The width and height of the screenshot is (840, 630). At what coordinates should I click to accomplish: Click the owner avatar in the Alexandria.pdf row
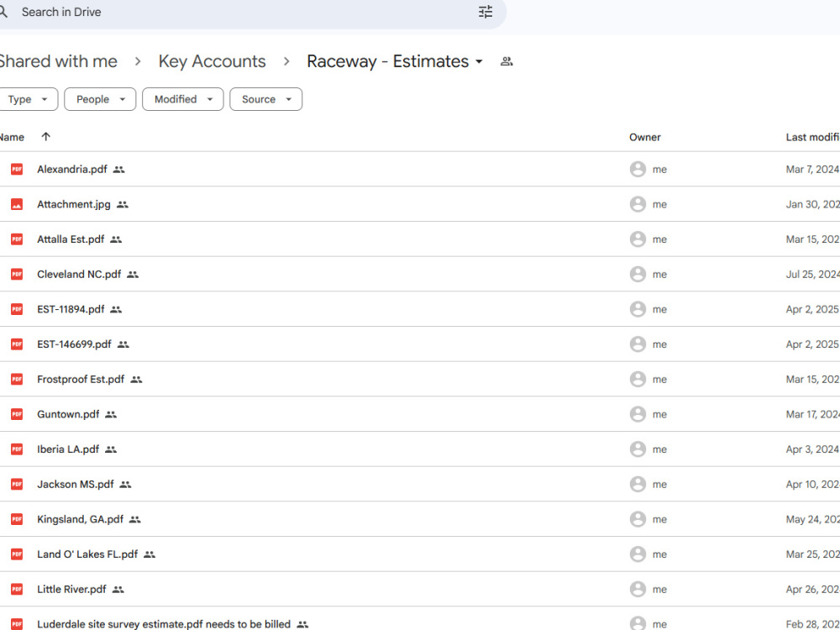638,170
